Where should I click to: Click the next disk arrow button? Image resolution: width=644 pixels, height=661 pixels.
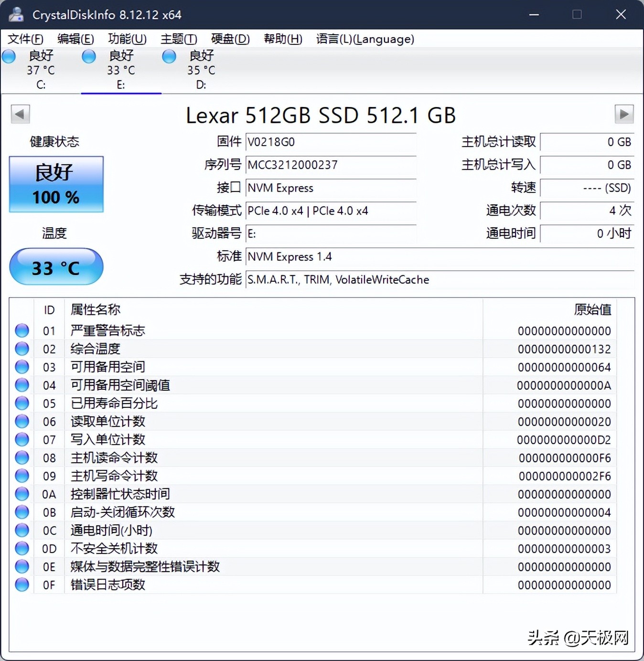point(623,115)
